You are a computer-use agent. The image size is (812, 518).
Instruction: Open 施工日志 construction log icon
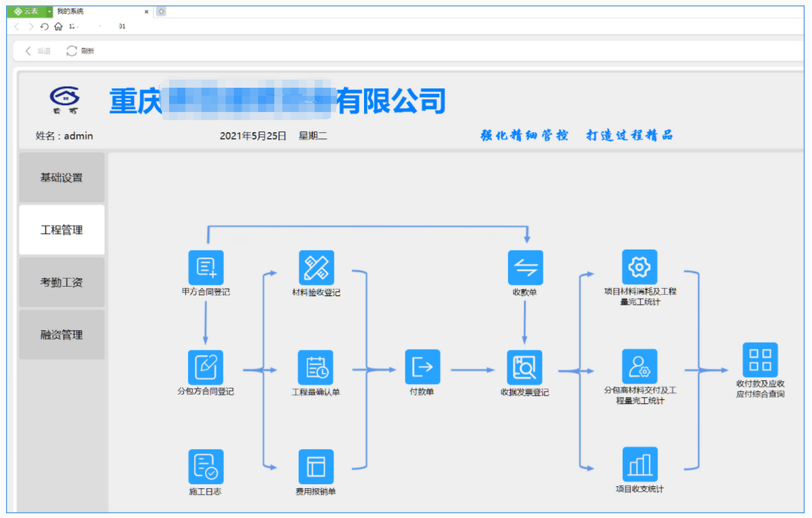[206, 465]
